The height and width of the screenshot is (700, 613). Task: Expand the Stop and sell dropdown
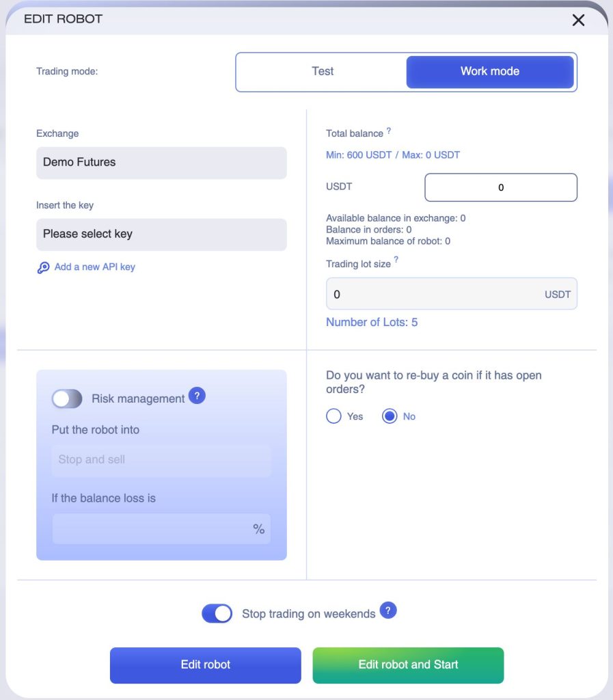(161, 459)
